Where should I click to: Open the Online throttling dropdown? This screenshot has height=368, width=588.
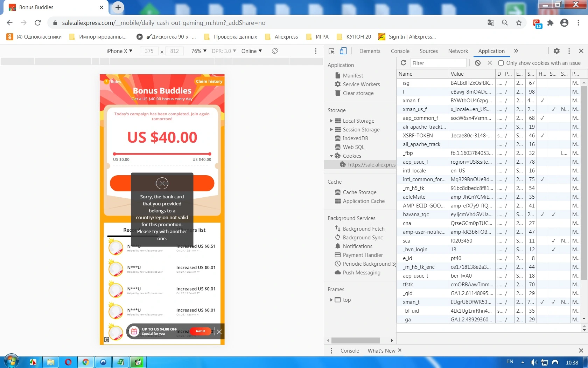252,51
